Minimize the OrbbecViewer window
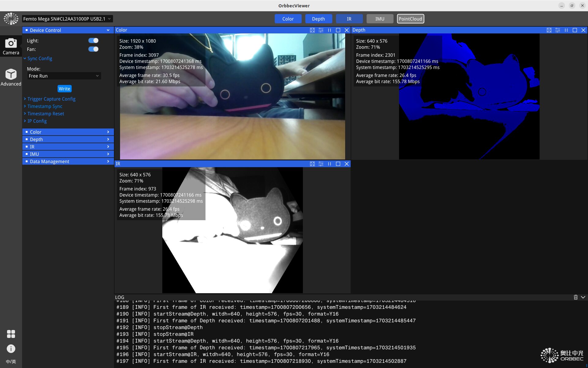 (x=562, y=6)
